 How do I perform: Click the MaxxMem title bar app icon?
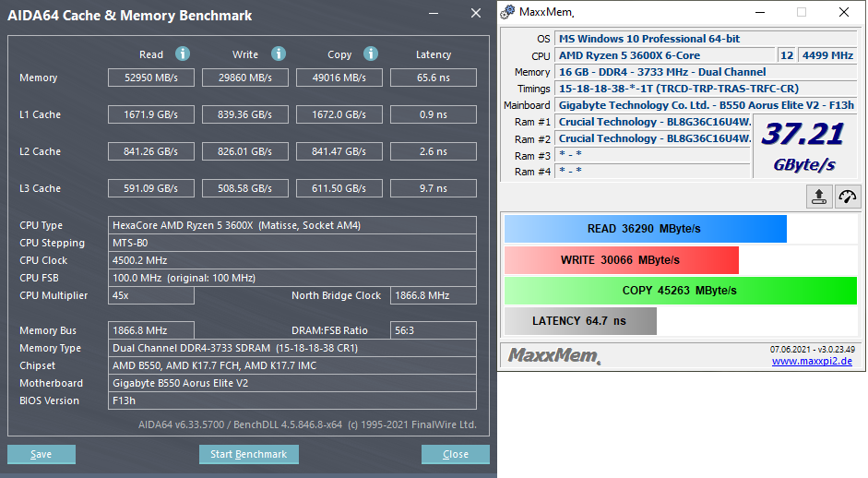pos(507,12)
